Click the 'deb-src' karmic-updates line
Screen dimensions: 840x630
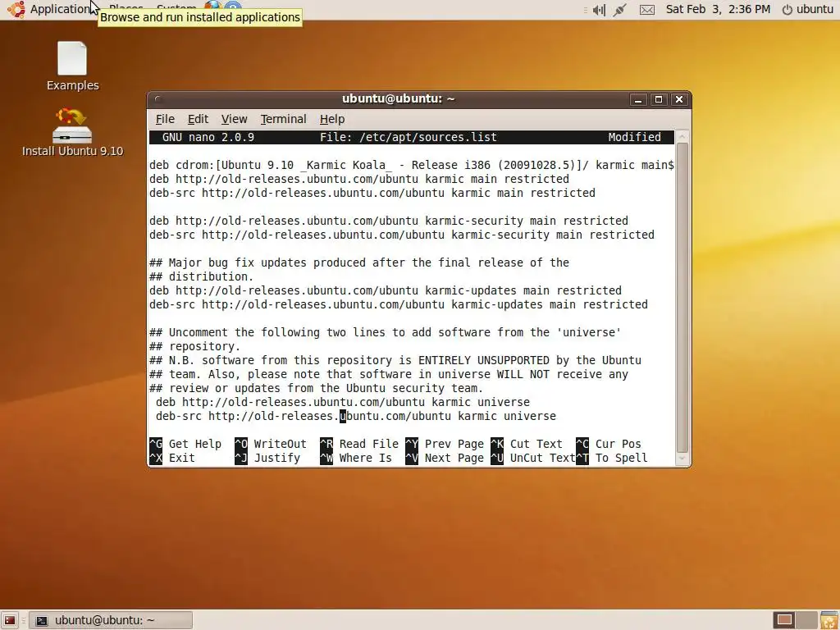(399, 304)
